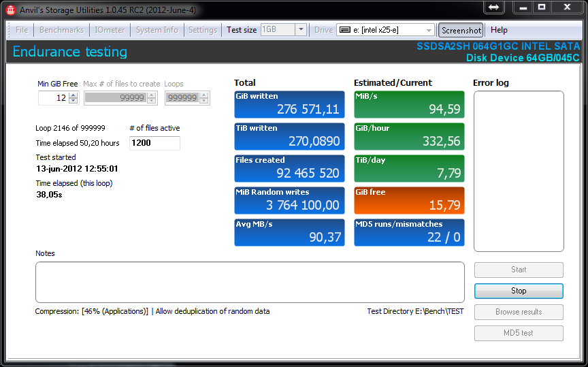
Task: Click the Estimated/Current column heading
Action: click(x=393, y=82)
